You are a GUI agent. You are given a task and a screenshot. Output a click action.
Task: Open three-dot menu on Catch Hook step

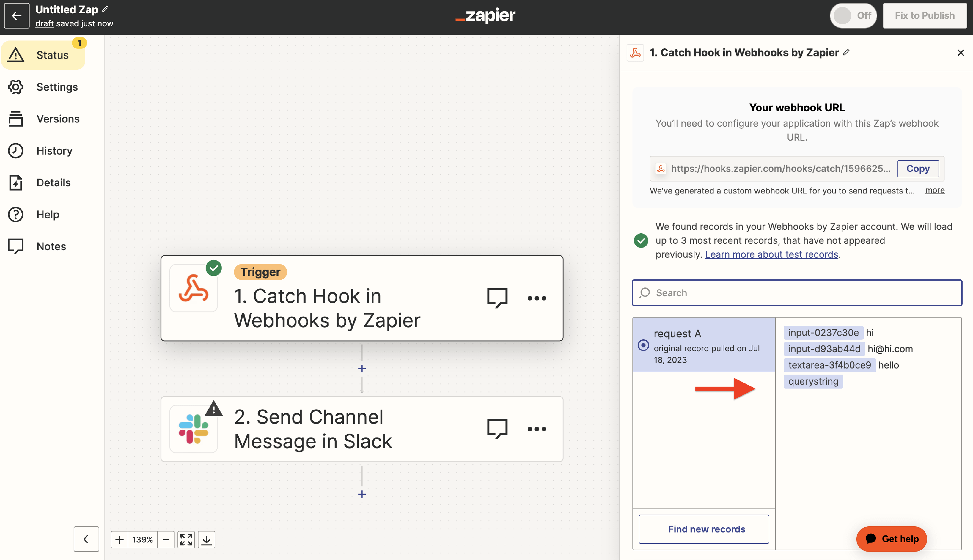tap(536, 298)
